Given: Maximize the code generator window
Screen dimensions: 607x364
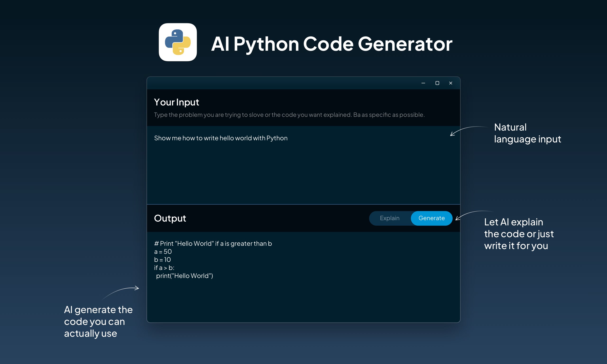Looking at the screenshot, I should [x=437, y=83].
